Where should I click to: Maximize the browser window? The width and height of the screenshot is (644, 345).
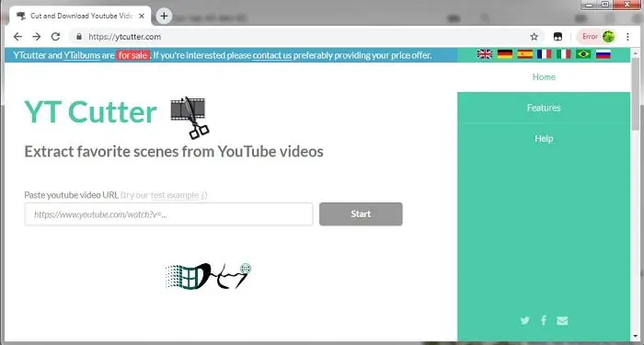605,4
